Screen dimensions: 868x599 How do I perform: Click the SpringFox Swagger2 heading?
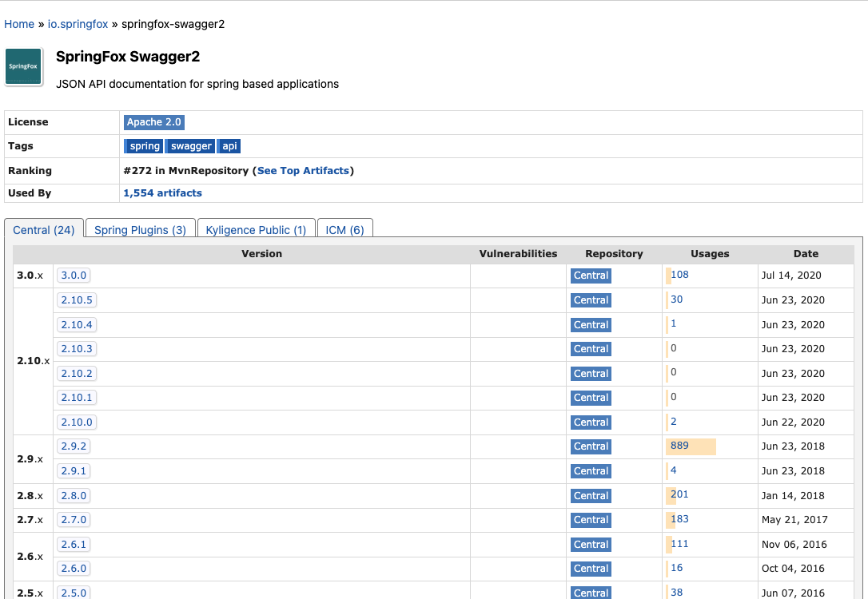[128, 57]
